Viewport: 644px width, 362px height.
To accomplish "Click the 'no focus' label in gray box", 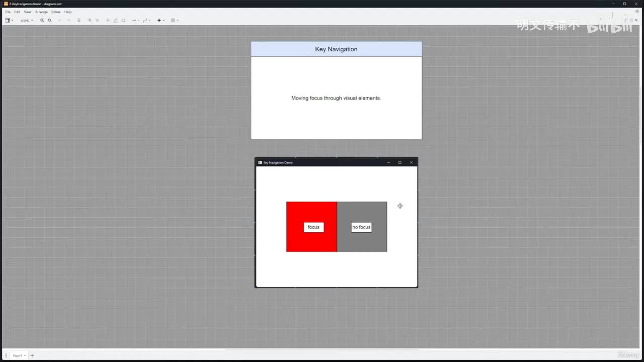I will pos(361,227).
